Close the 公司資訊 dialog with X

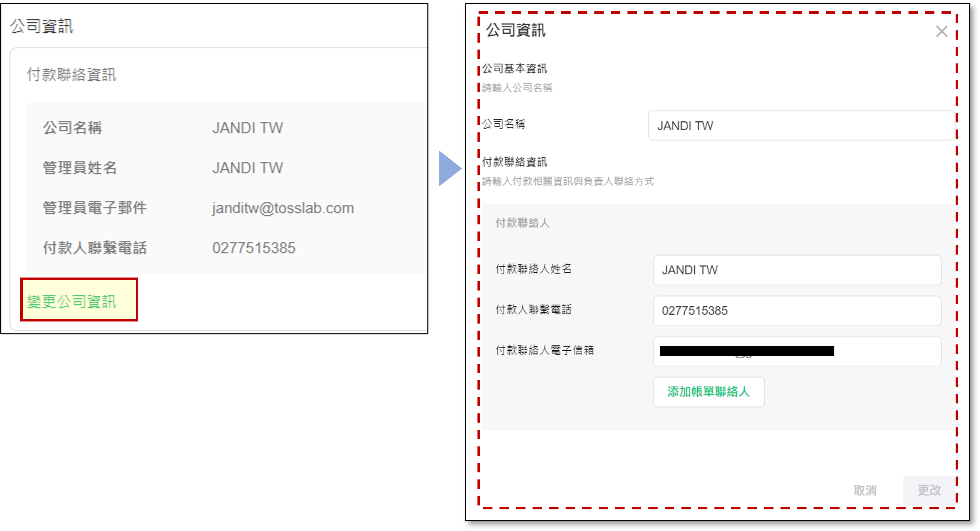[x=942, y=31]
